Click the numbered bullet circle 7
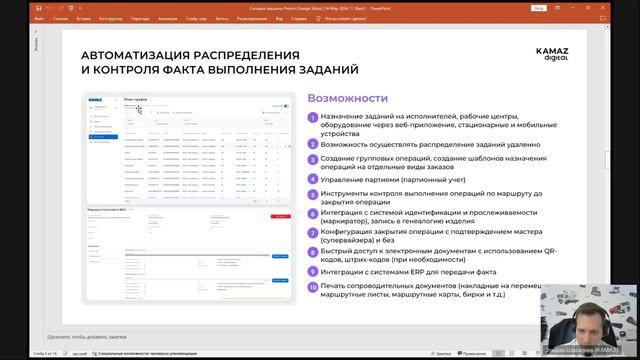 (313, 233)
